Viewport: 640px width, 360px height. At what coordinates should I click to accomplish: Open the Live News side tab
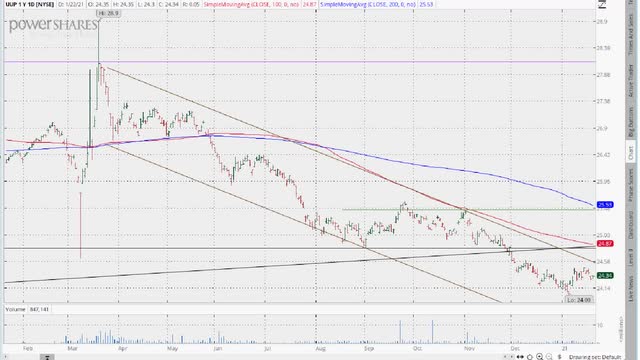631,288
